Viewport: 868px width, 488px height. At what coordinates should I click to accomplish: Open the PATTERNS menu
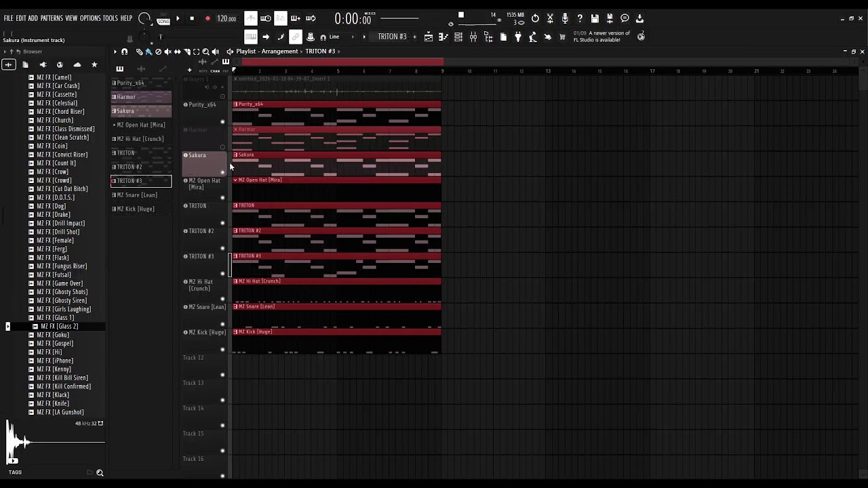[52, 18]
